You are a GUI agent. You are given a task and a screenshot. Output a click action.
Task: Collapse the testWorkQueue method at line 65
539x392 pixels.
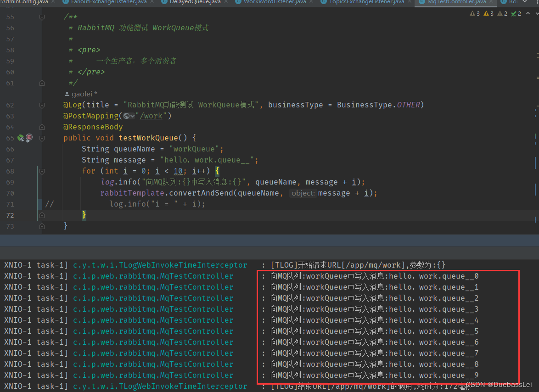coord(42,138)
